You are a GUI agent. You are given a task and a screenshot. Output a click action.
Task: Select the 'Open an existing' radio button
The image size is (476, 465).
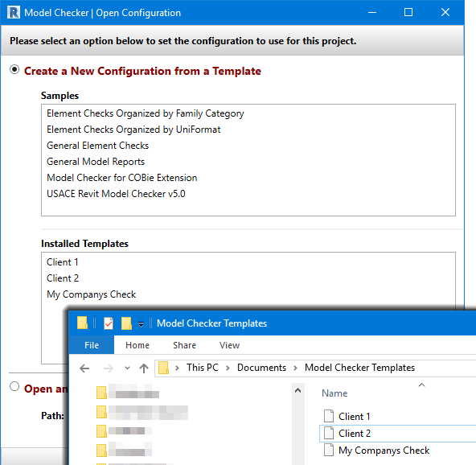point(14,387)
